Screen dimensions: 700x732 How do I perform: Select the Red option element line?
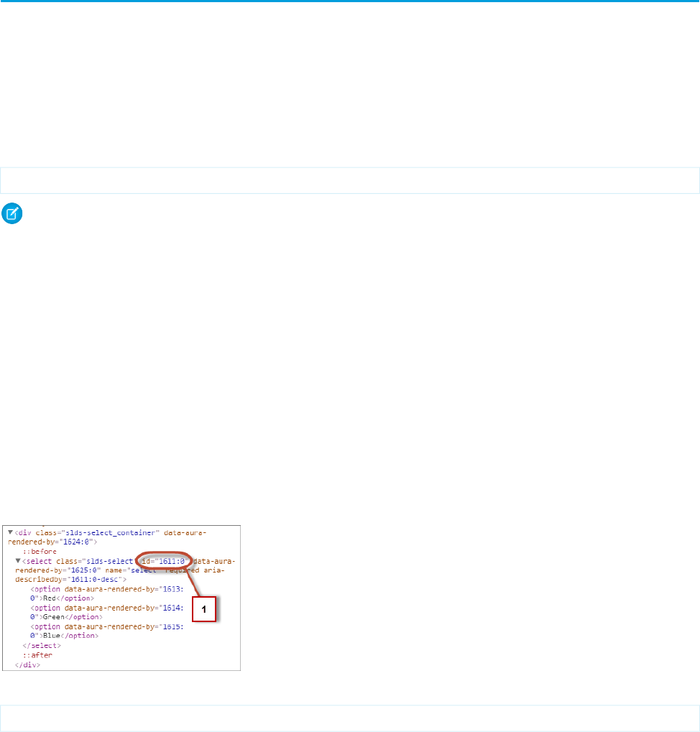pos(107,593)
